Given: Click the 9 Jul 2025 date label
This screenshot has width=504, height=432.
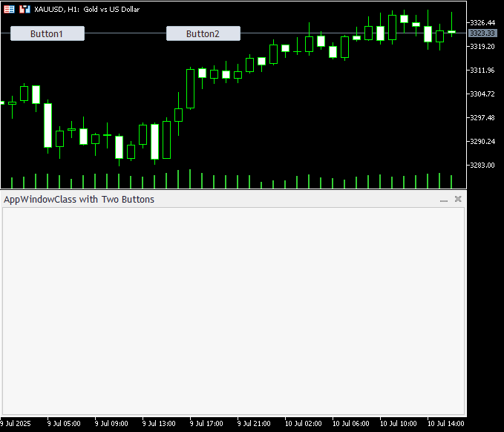Looking at the screenshot, I should pyautogui.click(x=16, y=423).
